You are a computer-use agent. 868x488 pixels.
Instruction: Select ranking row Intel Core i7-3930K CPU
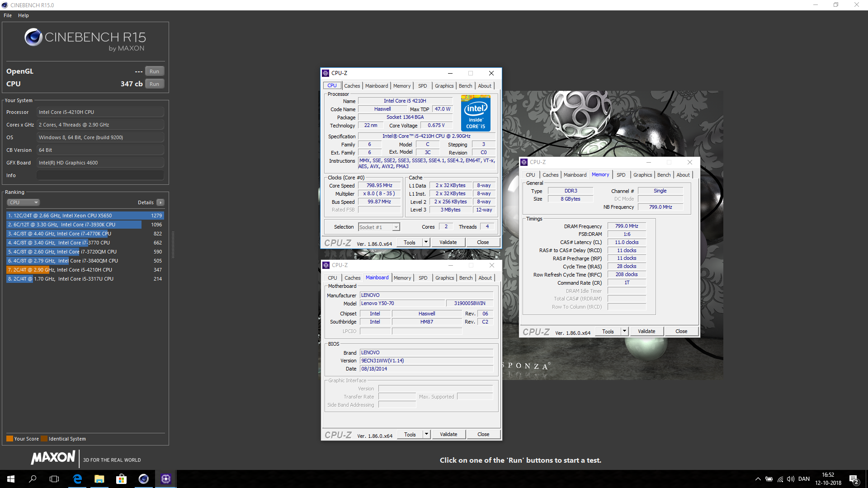pos(85,225)
